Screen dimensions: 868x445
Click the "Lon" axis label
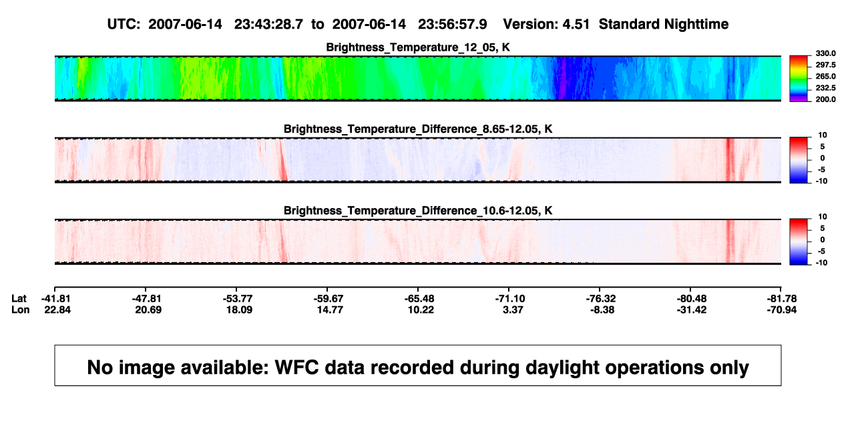coord(21,310)
